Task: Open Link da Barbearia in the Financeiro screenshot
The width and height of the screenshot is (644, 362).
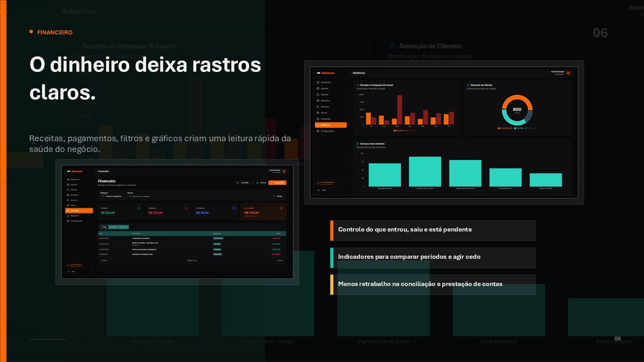Action: click(x=79, y=265)
